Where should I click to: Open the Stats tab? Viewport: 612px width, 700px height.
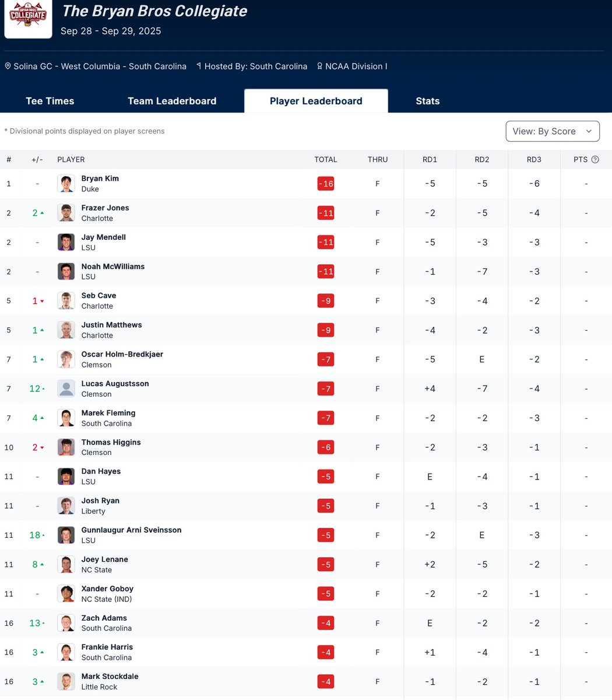(427, 101)
